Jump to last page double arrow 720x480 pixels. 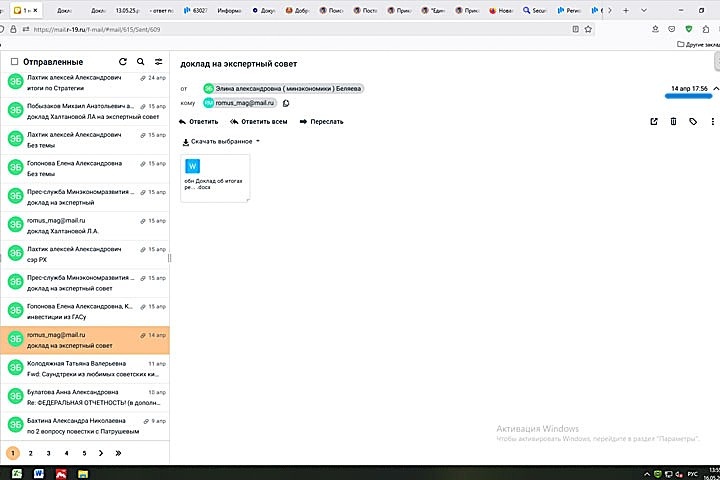(x=118, y=453)
